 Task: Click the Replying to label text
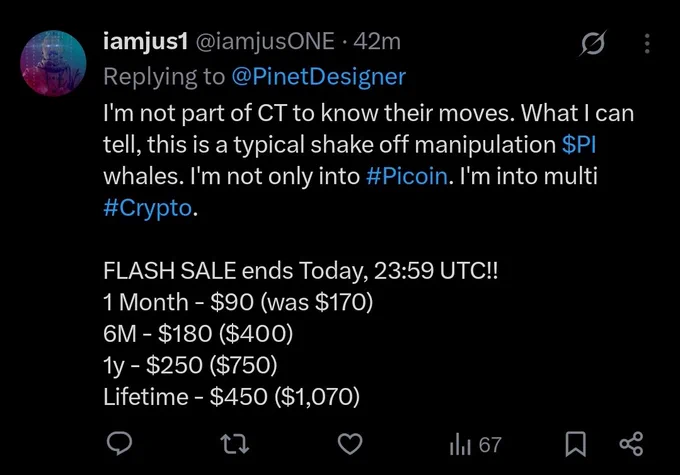click(x=164, y=77)
